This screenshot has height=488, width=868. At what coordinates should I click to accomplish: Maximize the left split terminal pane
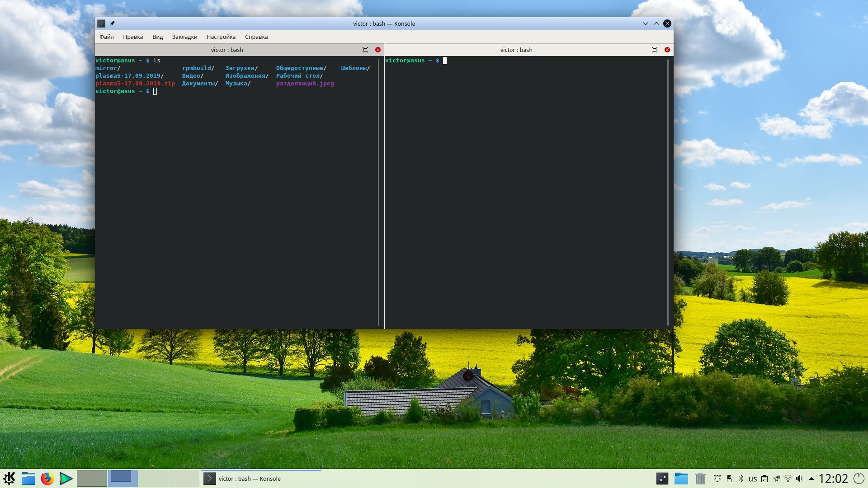coord(365,50)
